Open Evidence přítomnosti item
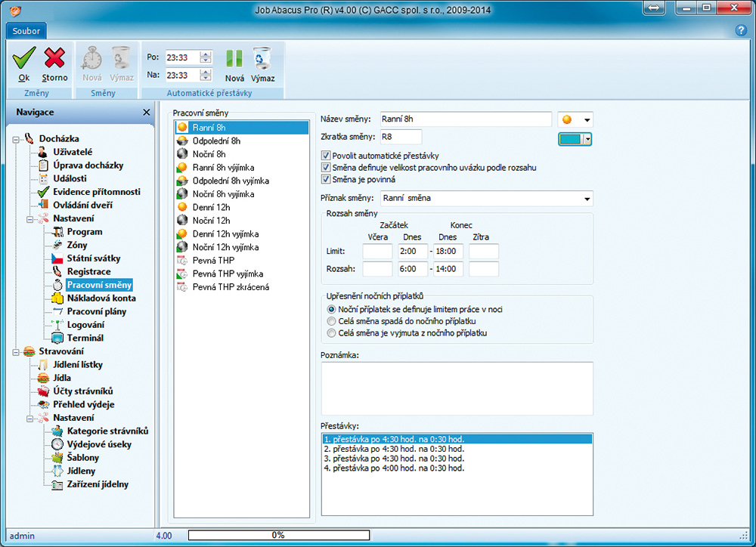 click(x=97, y=192)
